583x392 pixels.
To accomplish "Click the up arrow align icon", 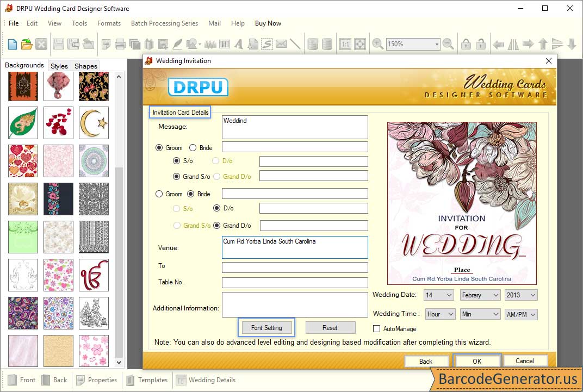I will [x=543, y=44].
